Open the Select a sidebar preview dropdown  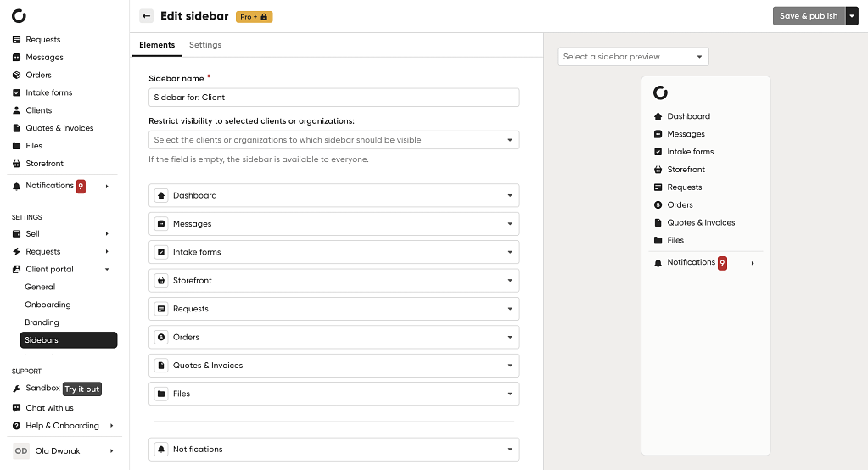pyautogui.click(x=633, y=57)
